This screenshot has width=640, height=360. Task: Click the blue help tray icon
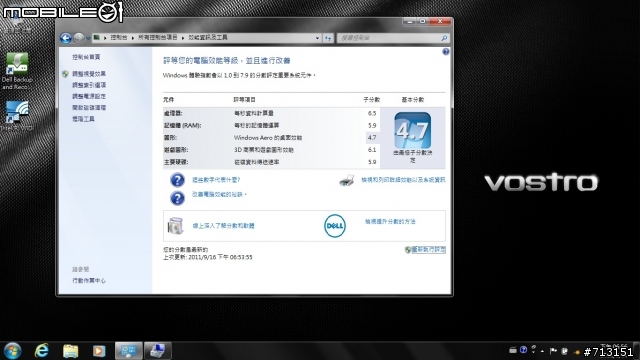524,350
